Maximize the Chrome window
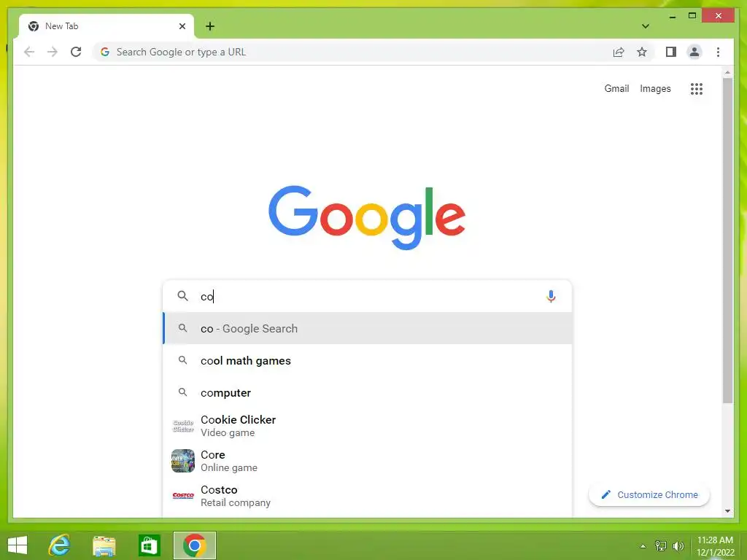The image size is (747, 560). [x=692, y=16]
